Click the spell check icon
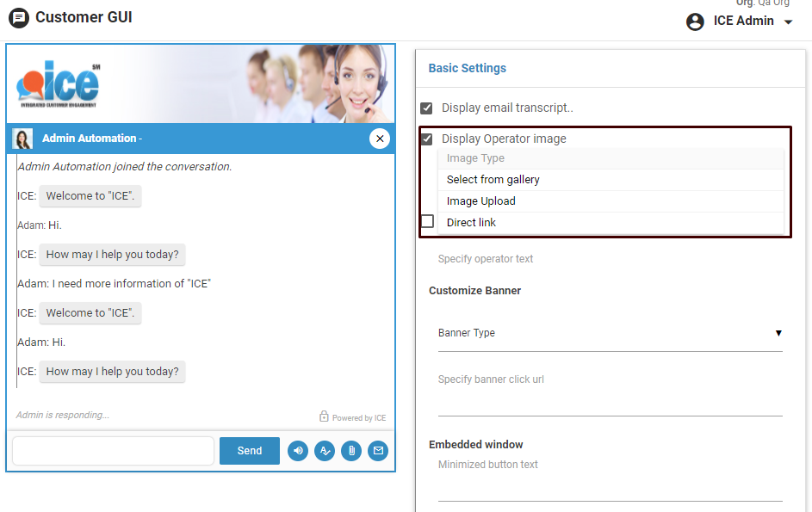 point(325,451)
